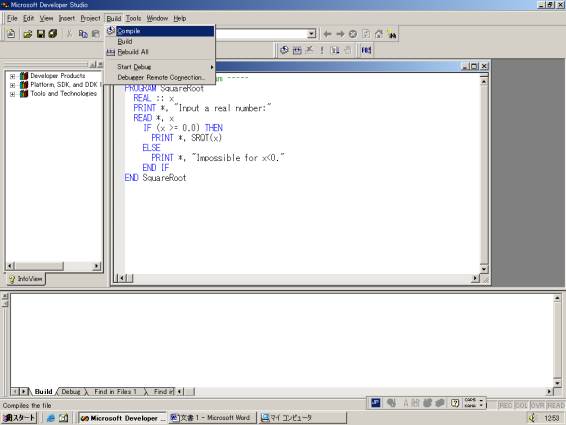This screenshot has height=425, width=566.
Task: Click the Stop circular icon
Action: pyautogui.click(x=353, y=34)
